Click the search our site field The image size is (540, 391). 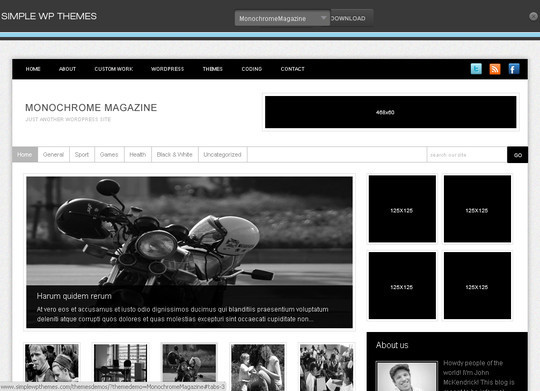pos(467,155)
